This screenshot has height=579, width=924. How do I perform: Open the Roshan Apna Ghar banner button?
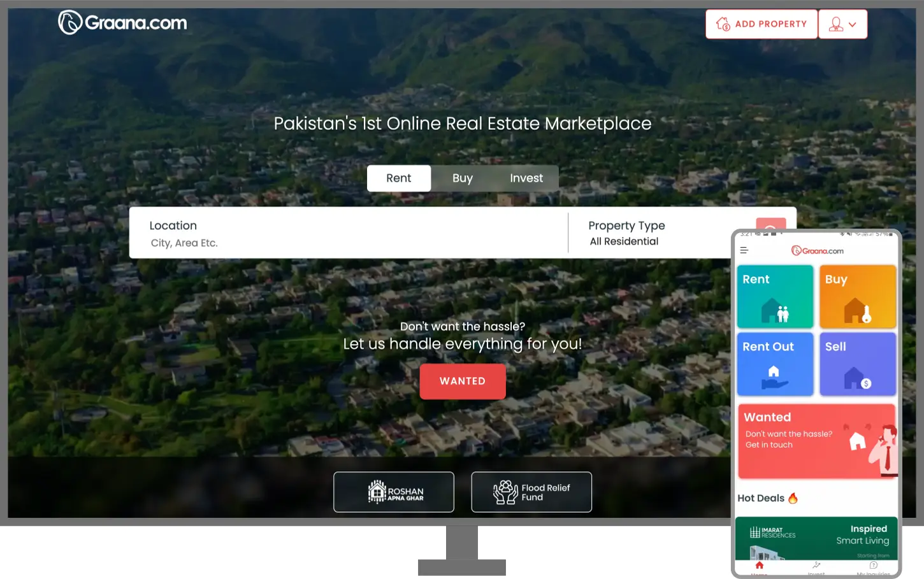click(x=394, y=492)
